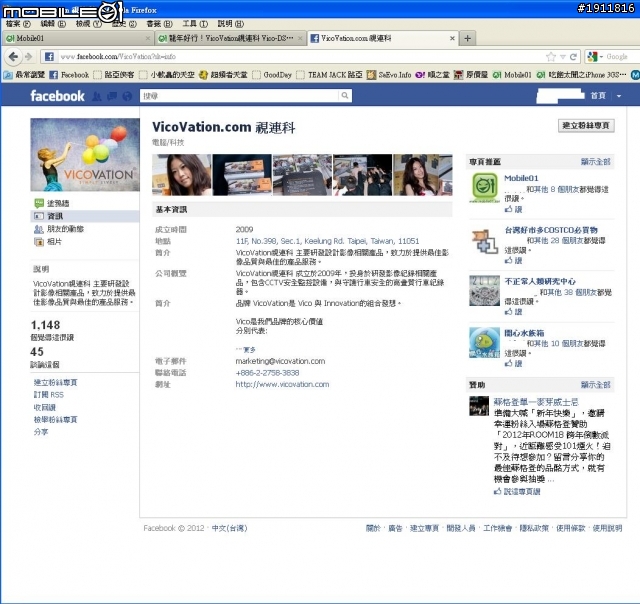Open the Mobile01 recommended page icon

pyautogui.click(x=484, y=188)
